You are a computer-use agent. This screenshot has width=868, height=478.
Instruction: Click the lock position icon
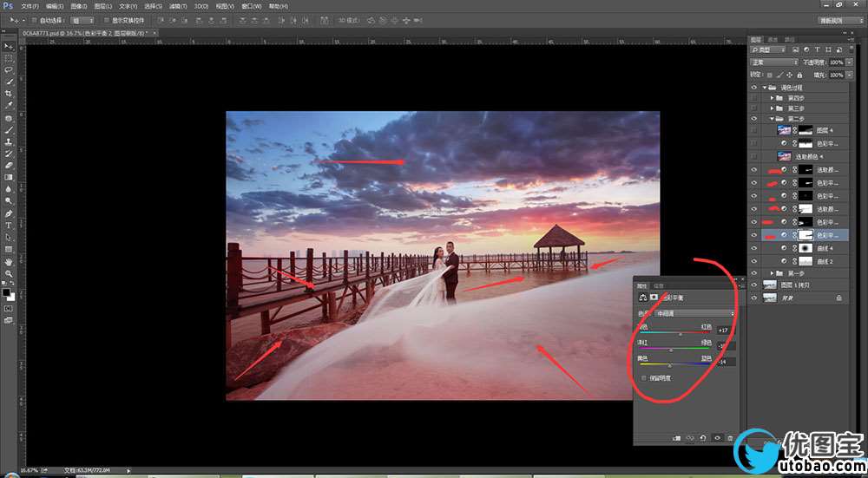click(x=790, y=75)
